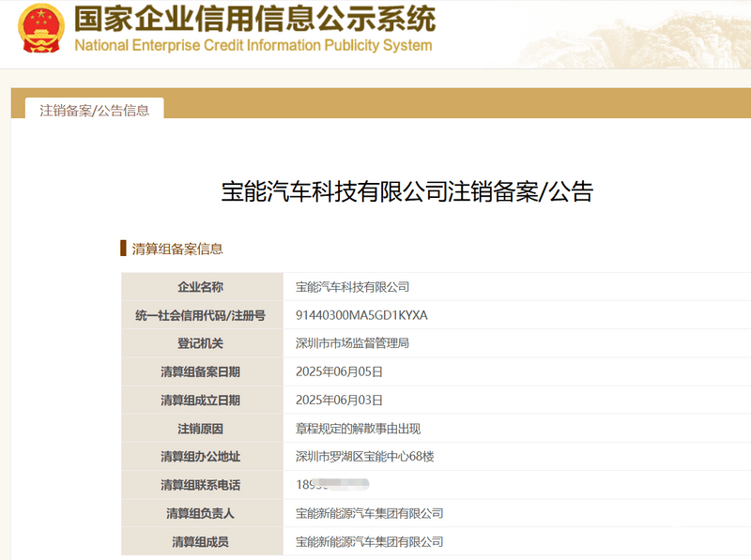
Task: Select credit code 91440300MA5GD1KYXA
Action: pos(361,315)
